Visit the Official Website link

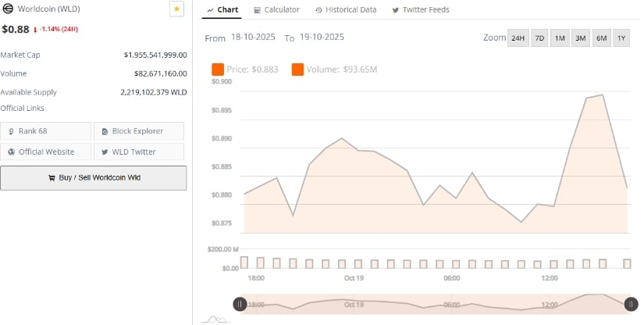pyautogui.click(x=46, y=152)
